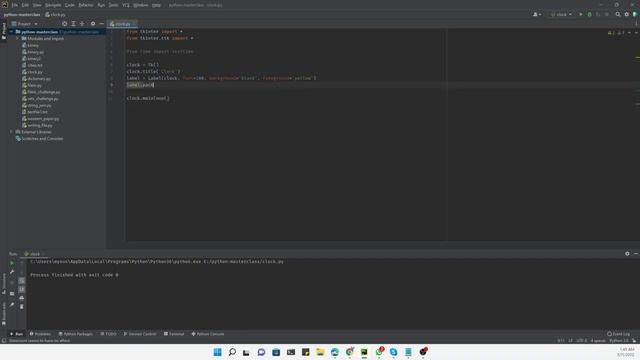Click clock.py breadcrumb in navigation bar
Viewport: 640px width, 360px height.
pos(56,14)
